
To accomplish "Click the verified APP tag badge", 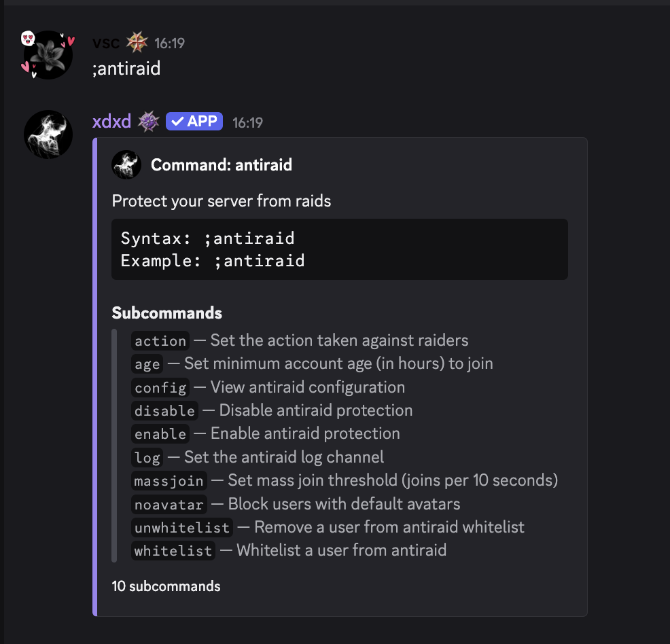I will tap(194, 122).
